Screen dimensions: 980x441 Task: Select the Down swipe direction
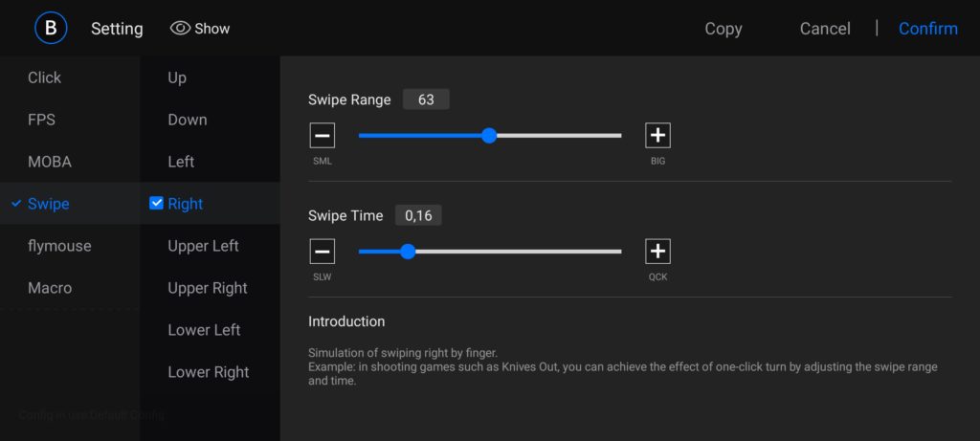(188, 120)
